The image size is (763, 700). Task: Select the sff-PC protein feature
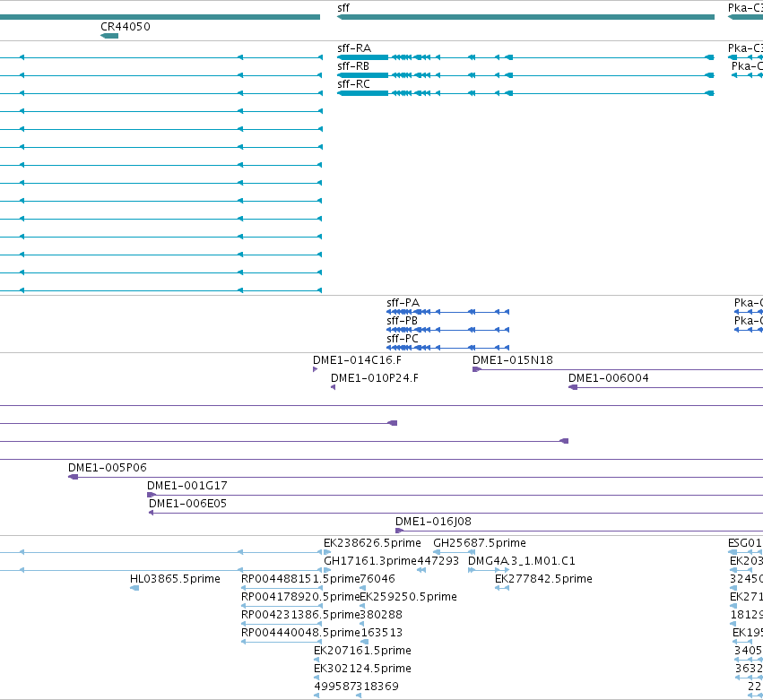pyautogui.click(x=447, y=348)
